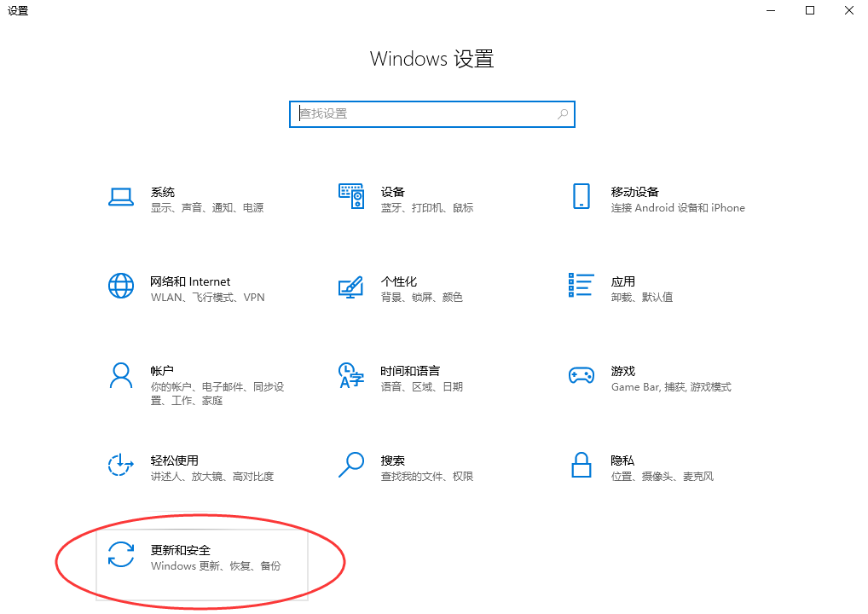Click the 设置 title in the title bar
This screenshot has height=614, width=868.
18,11
